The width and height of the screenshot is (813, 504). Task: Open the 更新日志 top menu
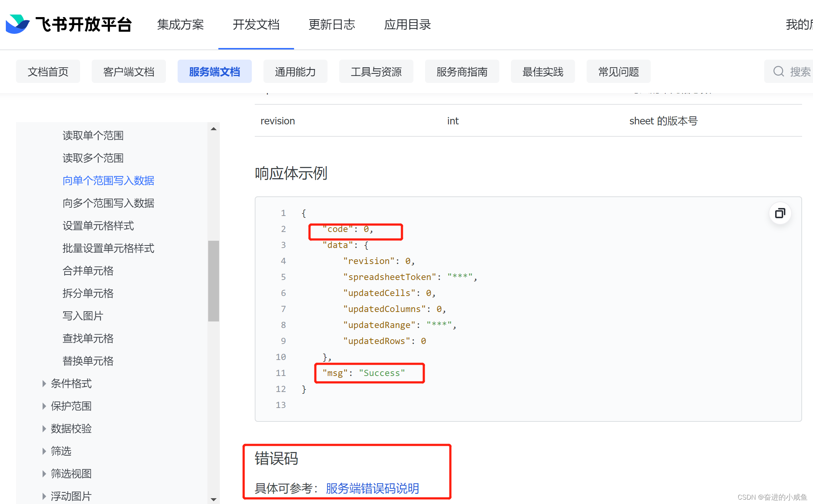tap(332, 24)
